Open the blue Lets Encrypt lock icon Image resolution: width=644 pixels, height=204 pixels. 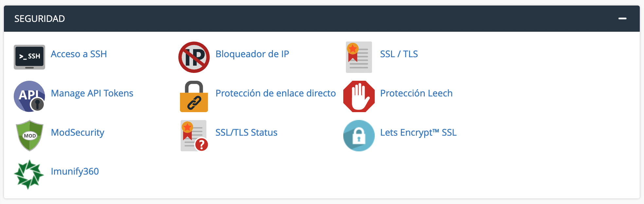coord(359,135)
